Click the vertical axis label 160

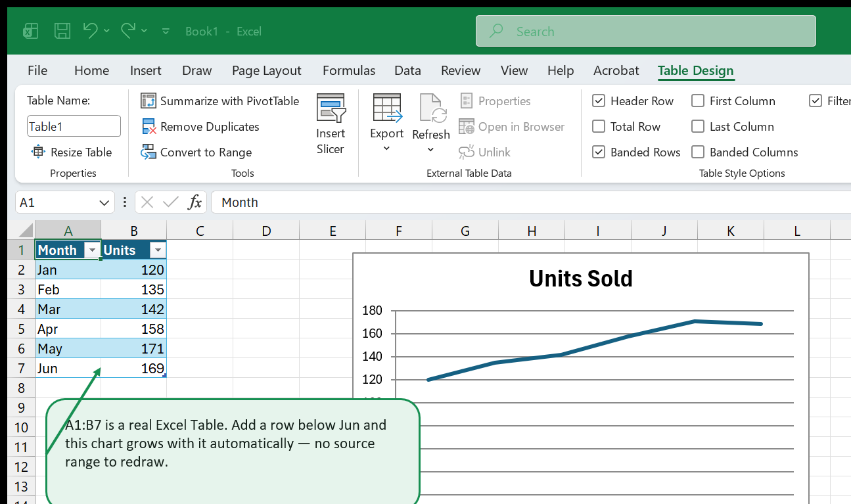pyautogui.click(x=372, y=334)
